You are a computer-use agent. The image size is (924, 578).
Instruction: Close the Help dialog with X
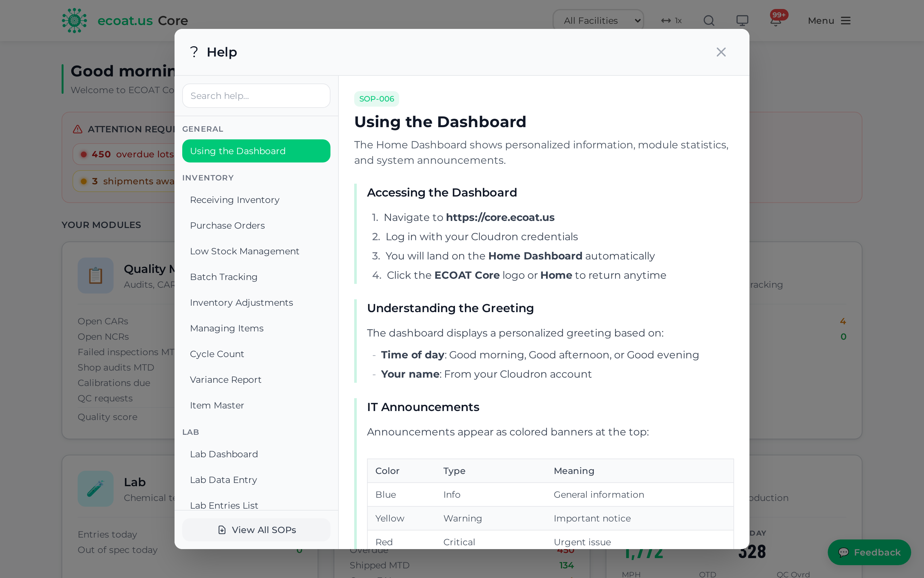(721, 52)
